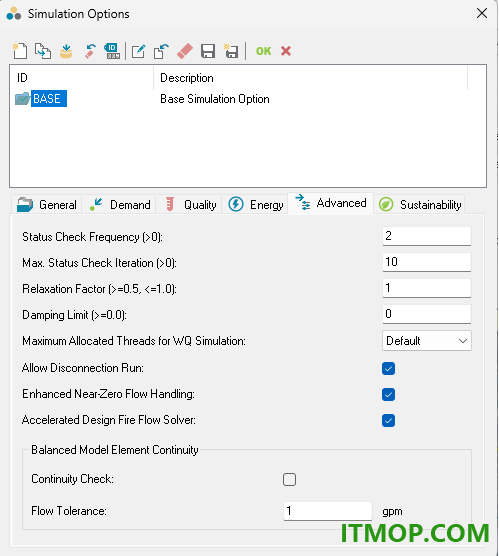Toggle Enhanced Near-Zero Flow Handling checkbox
This screenshot has width=499, height=556.
pyautogui.click(x=388, y=394)
